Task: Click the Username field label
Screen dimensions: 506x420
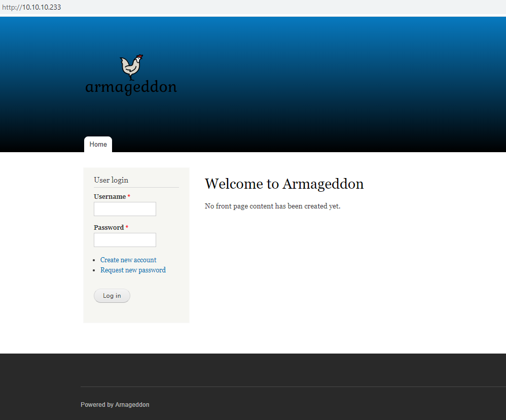Action: point(110,197)
